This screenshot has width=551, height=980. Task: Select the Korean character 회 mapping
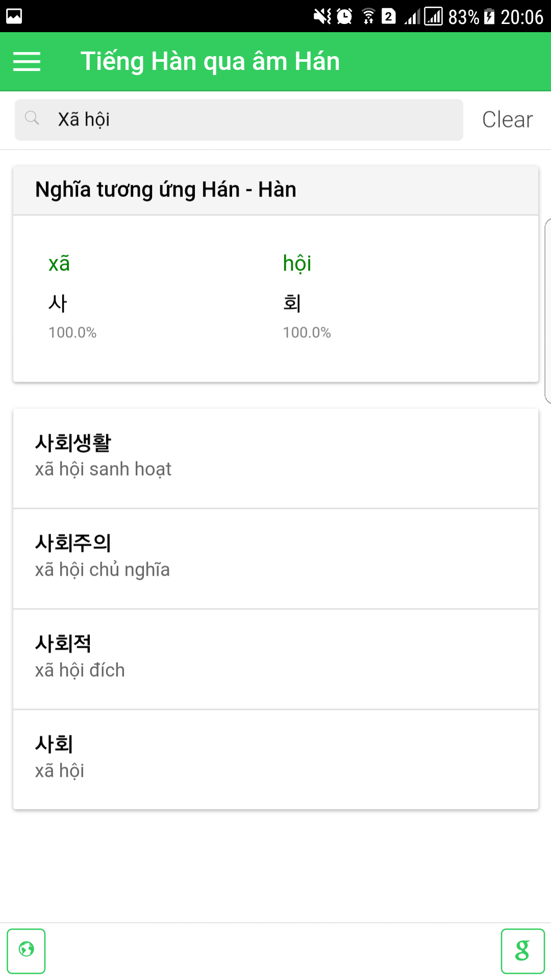(x=292, y=303)
